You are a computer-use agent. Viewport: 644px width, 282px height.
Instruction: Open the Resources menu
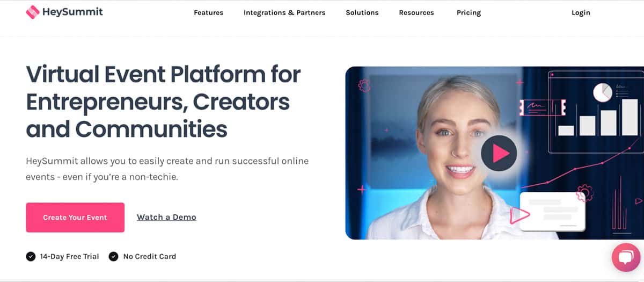coord(416,12)
